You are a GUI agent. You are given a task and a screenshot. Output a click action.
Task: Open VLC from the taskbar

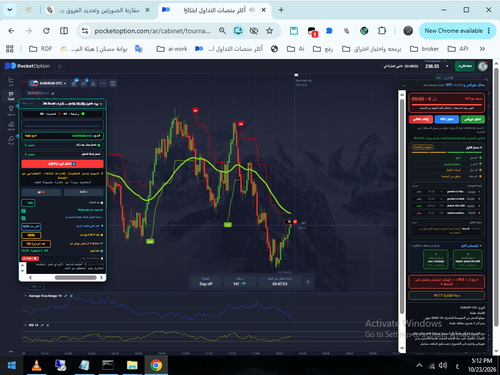click(36, 366)
